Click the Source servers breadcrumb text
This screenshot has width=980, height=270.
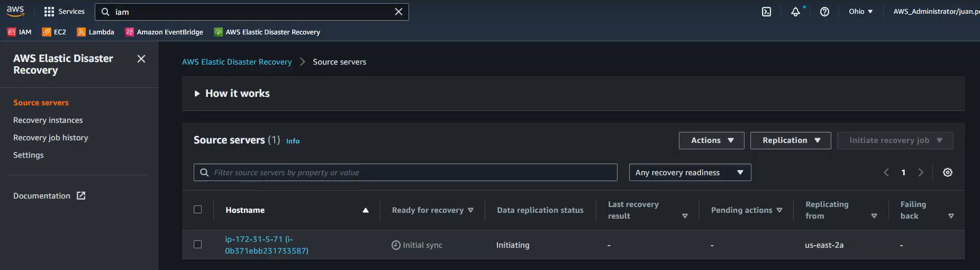click(339, 62)
